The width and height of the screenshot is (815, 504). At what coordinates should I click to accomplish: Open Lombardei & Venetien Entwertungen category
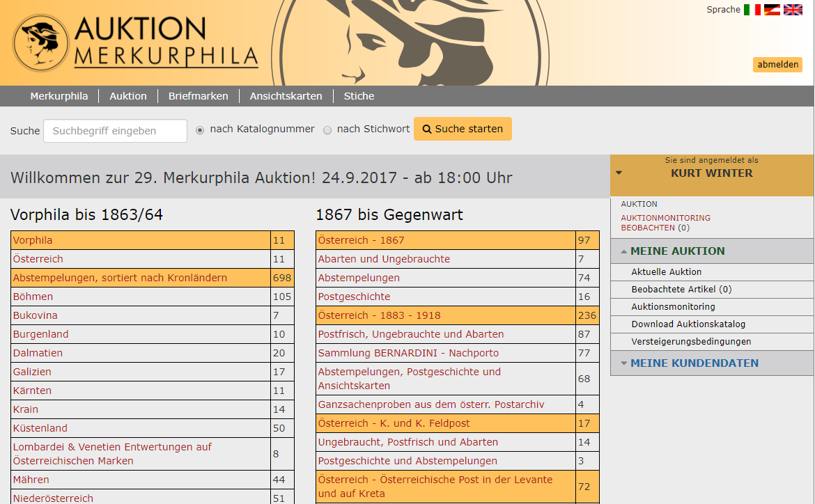[x=112, y=454]
